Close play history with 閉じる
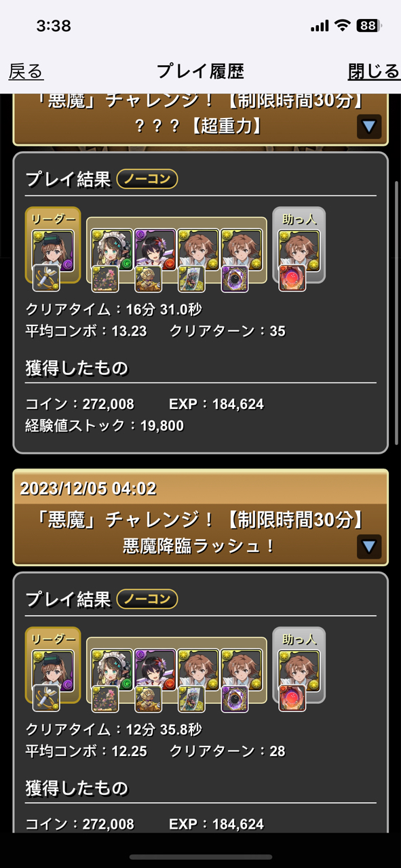Viewport: 401px width, 868px height. (x=374, y=71)
